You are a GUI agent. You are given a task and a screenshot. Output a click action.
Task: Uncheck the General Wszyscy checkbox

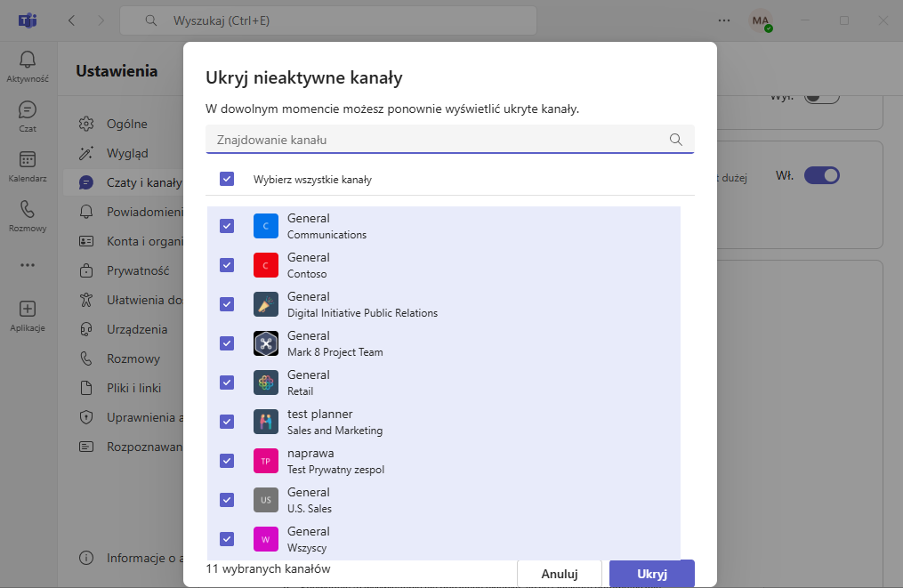pyautogui.click(x=227, y=540)
